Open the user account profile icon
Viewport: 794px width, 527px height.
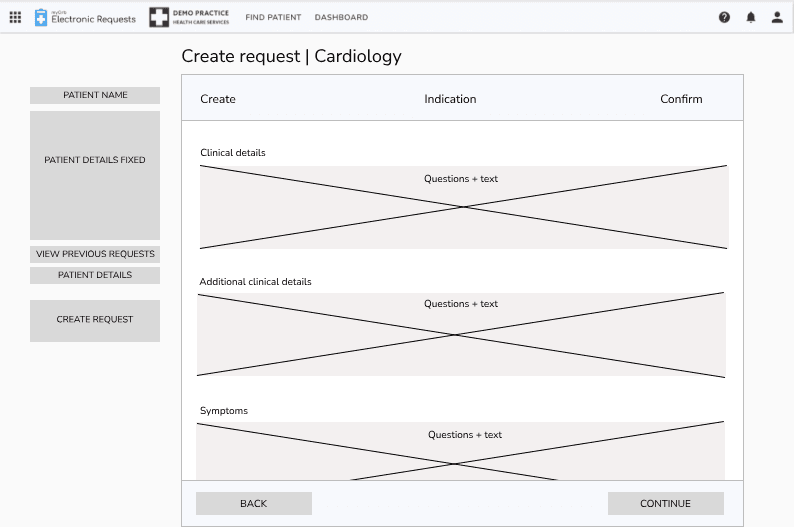pos(777,17)
